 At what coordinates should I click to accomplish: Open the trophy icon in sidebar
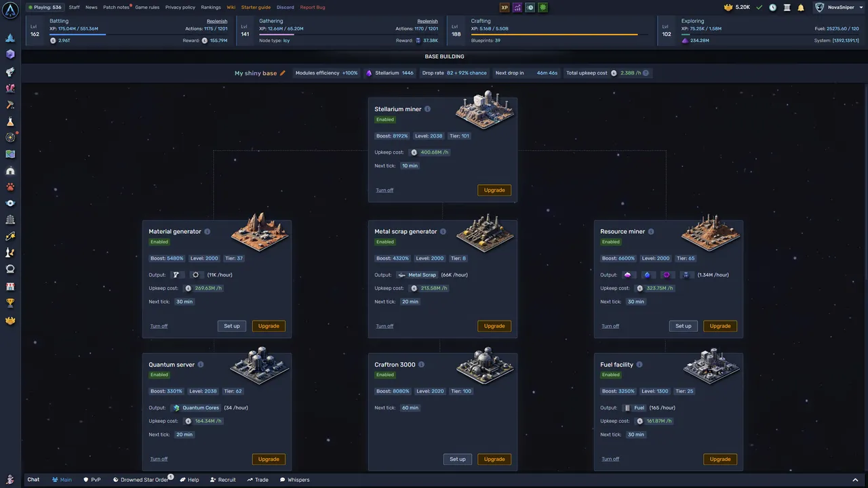pyautogui.click(x=10, y=303)
